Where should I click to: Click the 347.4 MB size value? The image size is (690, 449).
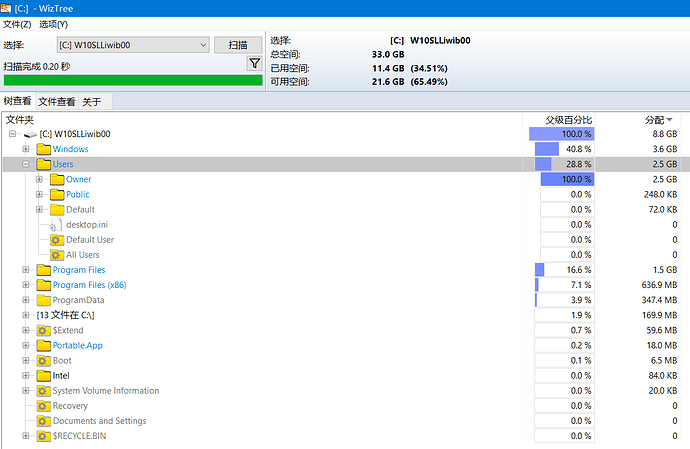pos(659,300)
